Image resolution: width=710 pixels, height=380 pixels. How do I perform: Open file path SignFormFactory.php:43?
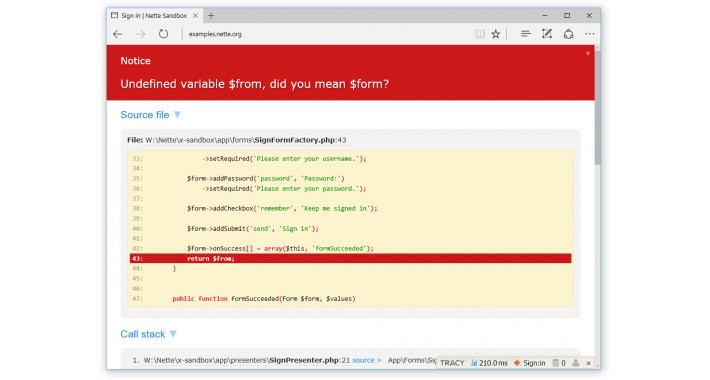tap(245, 140)
